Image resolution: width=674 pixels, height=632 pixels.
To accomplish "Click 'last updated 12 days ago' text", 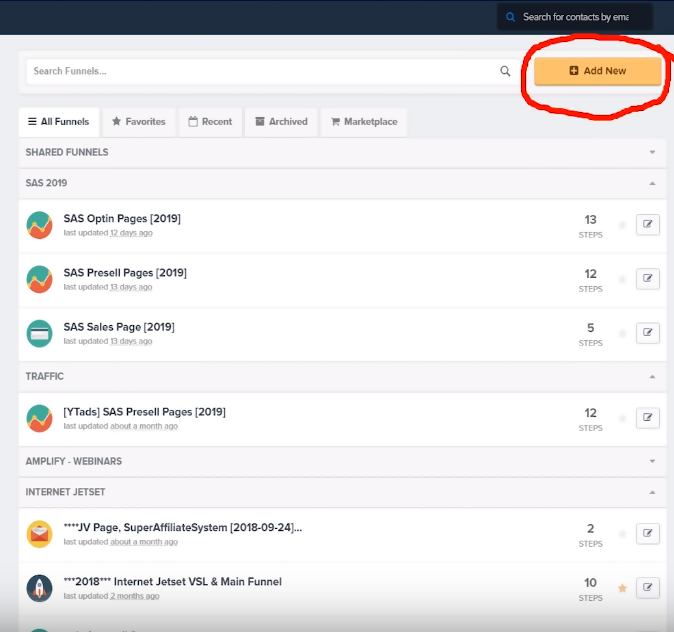I will click(x=108, y=233).
